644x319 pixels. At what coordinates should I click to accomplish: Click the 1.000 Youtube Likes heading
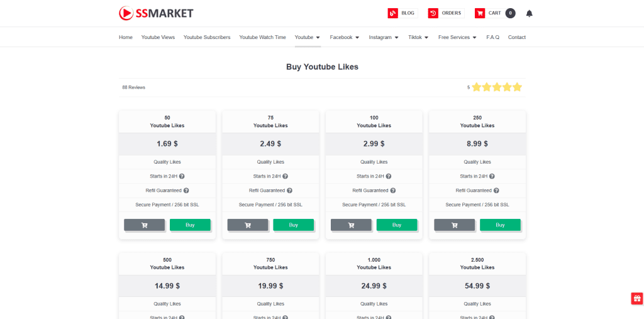tap(374, 264)
